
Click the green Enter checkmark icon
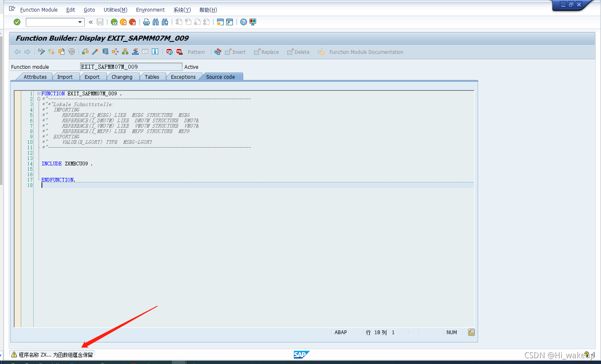(17, 22)
